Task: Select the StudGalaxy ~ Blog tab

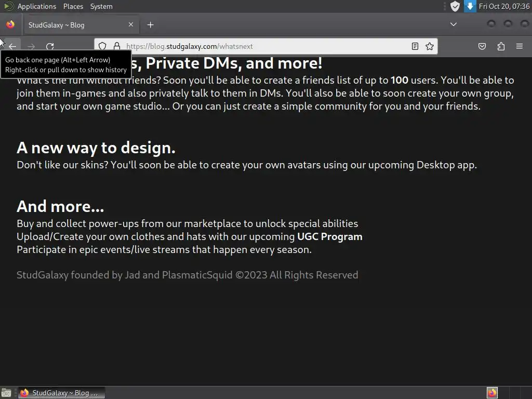Action: [x=81, y=25]
